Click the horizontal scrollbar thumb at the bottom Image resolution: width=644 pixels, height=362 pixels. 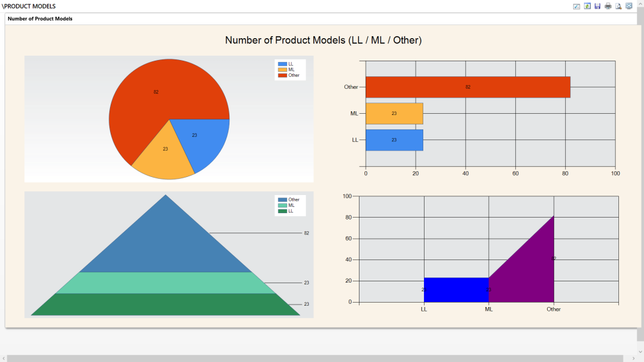point(313,358)
